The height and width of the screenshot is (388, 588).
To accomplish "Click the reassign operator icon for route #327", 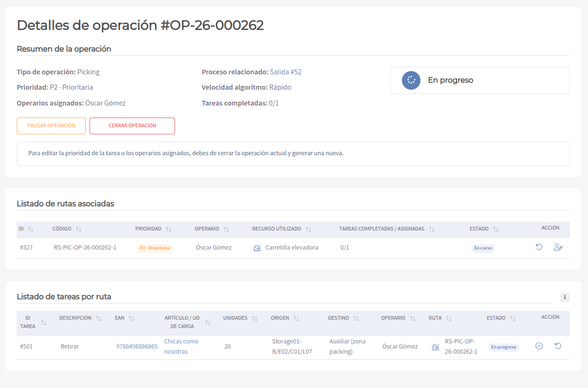I will click(x=558, y=247).
